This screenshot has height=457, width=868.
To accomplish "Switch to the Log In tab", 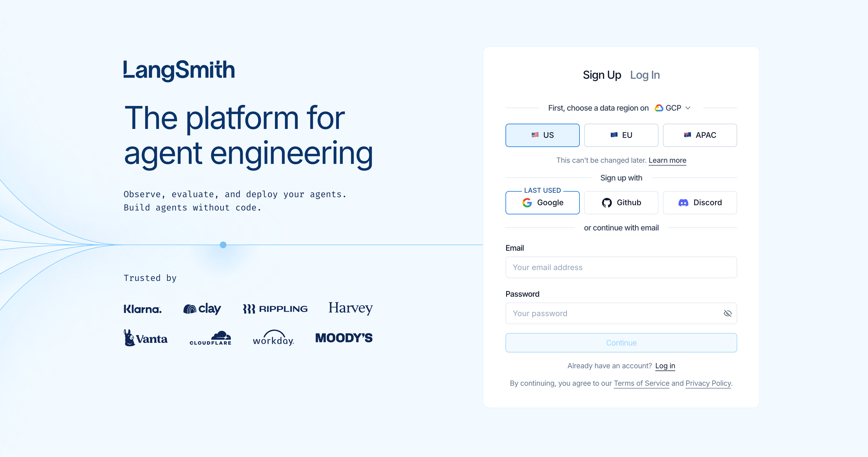I will (645, 75).
